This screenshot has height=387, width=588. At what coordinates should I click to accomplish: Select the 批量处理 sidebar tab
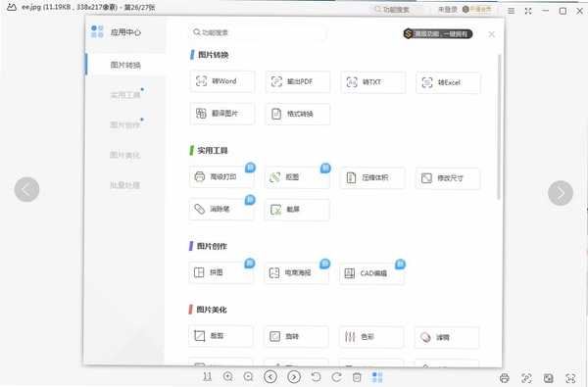(x=125, y=185)
